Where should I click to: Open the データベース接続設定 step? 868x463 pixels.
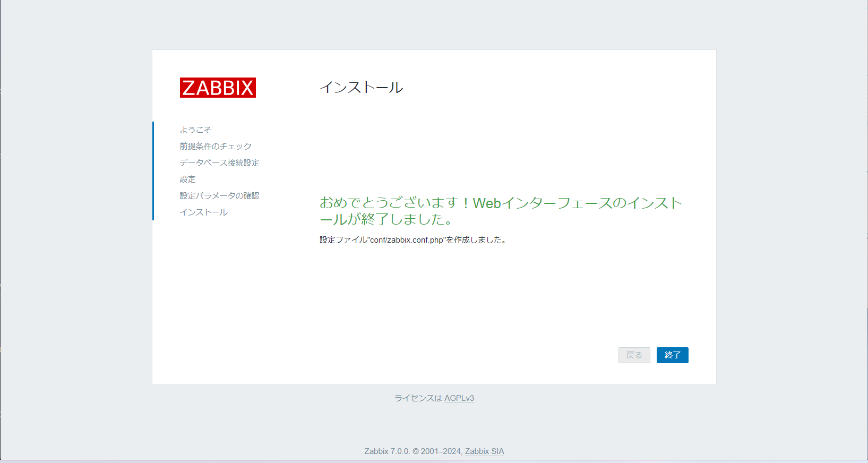click(219, 162)
